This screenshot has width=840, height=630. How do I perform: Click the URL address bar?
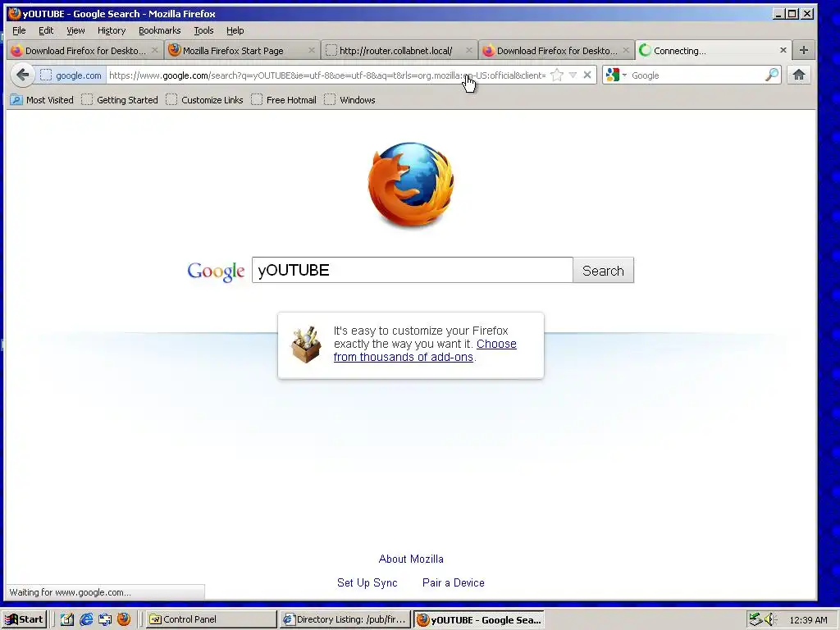pyautogui.click(x=326, y=75)
